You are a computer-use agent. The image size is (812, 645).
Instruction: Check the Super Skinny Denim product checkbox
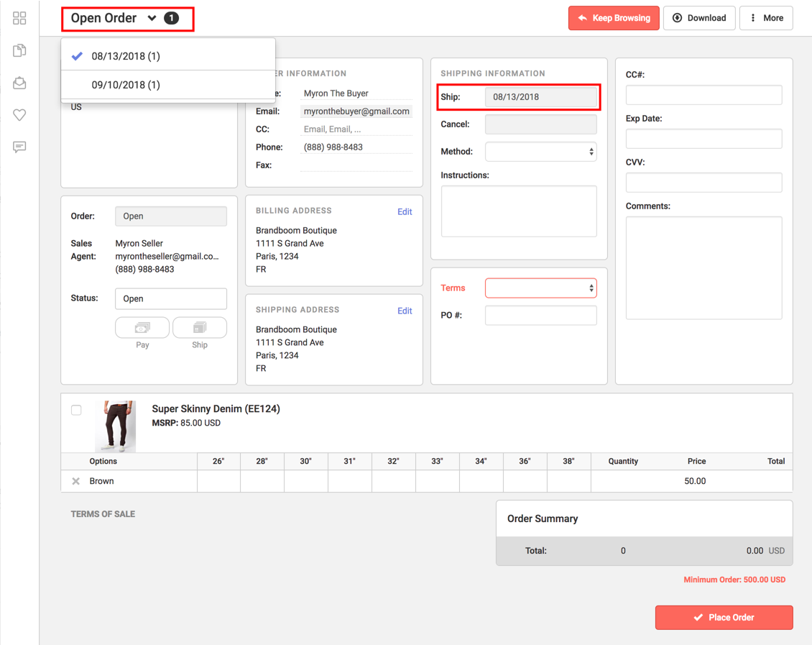(76, 410)
